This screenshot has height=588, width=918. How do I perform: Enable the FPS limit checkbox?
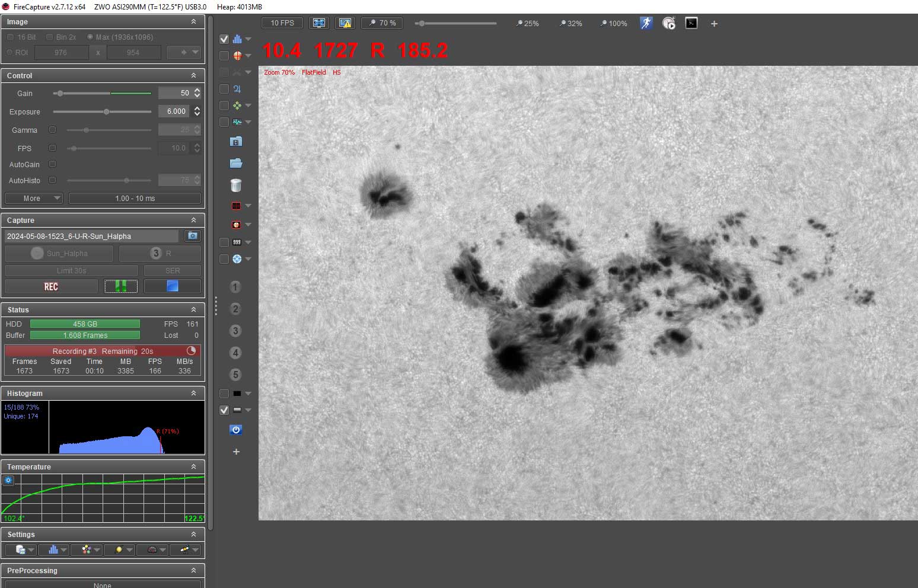[52, 148]
